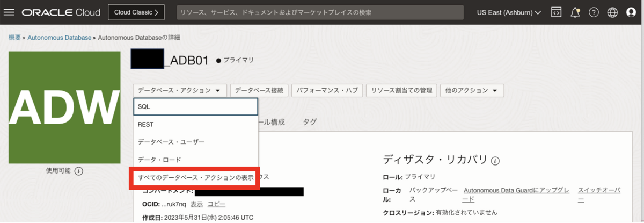Open パフォーマンス・ハブ

(328, 90)
